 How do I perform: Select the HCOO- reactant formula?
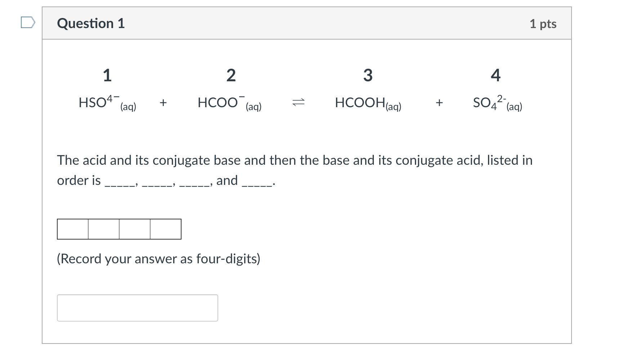coord(229,103)
